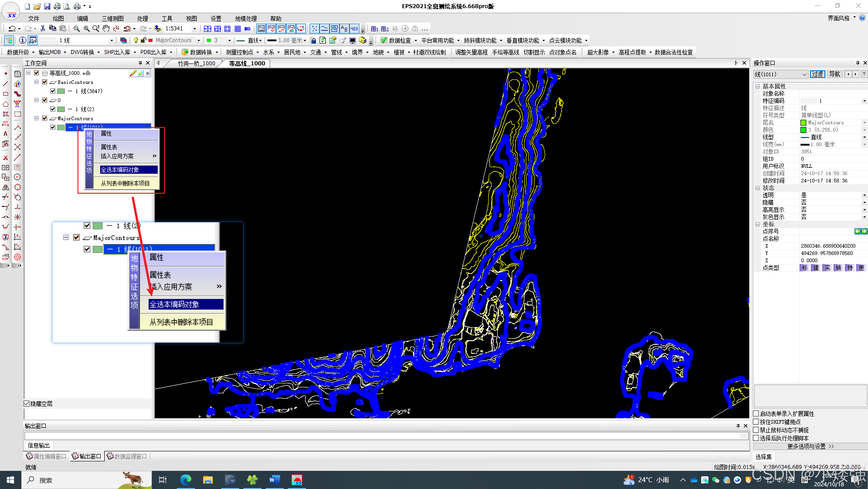Open the 三维测图 menu
This screenshot has height=489, width=868.
point(112,19)
